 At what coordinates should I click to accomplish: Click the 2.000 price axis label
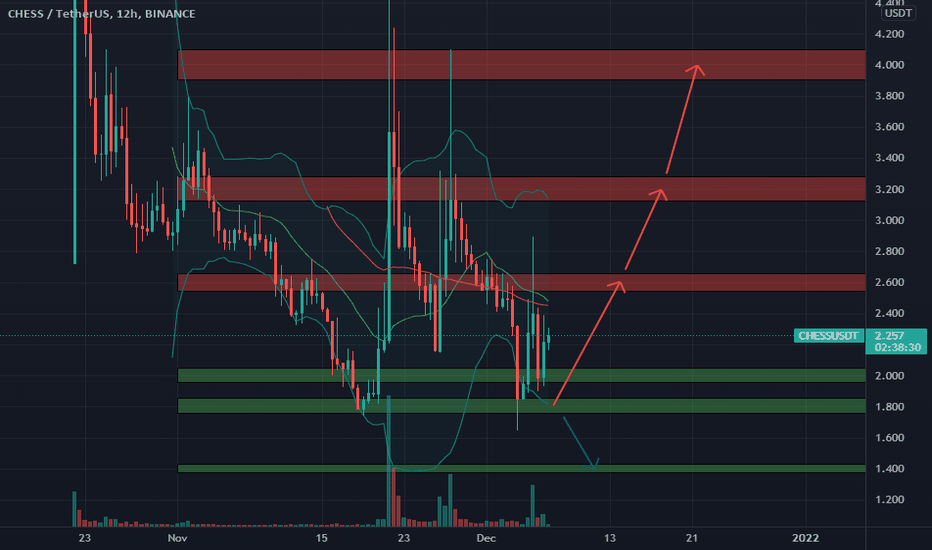pyautogui.click(x=889, y=376)
